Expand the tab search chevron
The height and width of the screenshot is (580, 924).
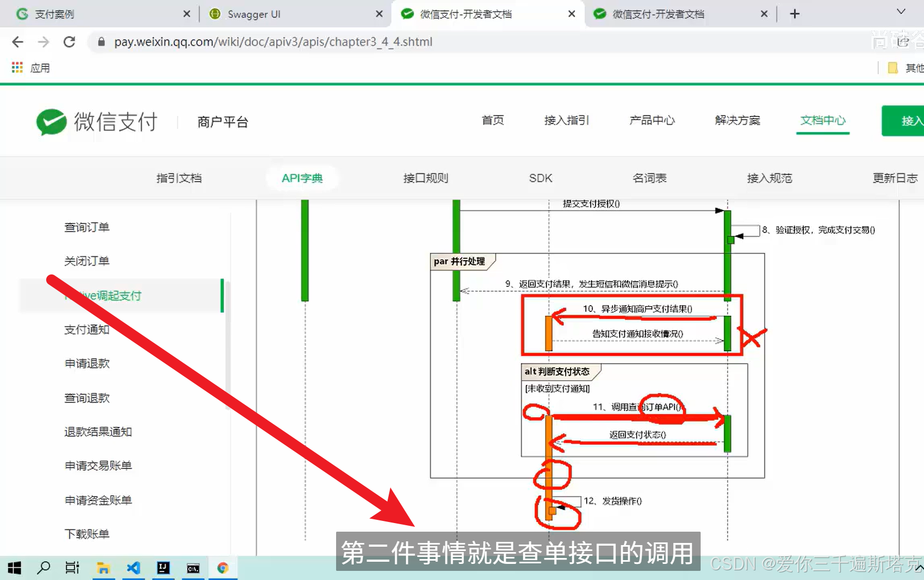tap(901, 12)
